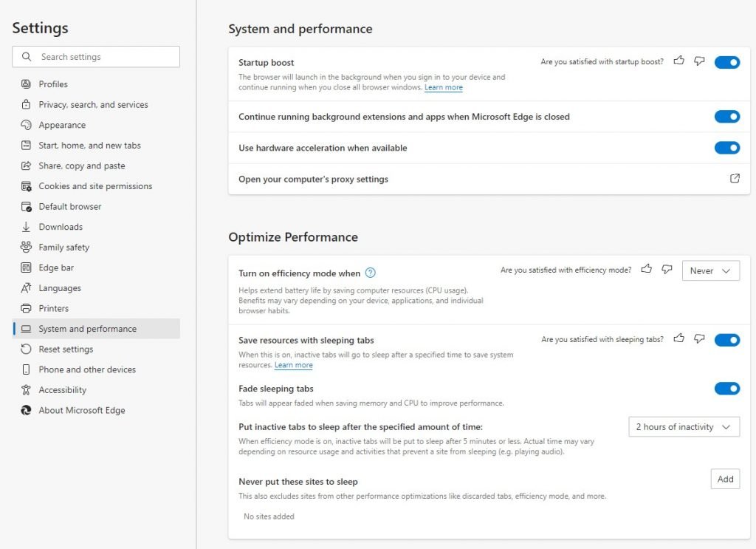Click the Cookies and site permissions icon
The image size is (756, 549).
pyautogui.click(x=26, y=186)
